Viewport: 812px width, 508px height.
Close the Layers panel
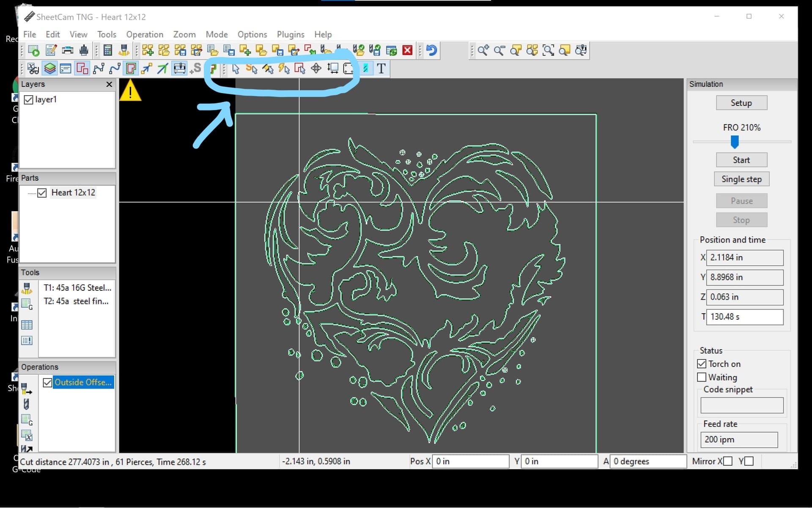[109, 84]
